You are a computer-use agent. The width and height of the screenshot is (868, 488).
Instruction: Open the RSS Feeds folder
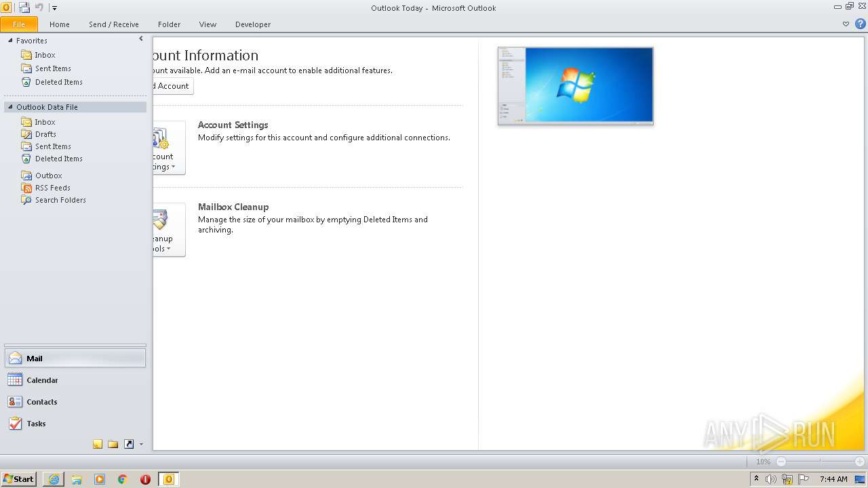52,188
